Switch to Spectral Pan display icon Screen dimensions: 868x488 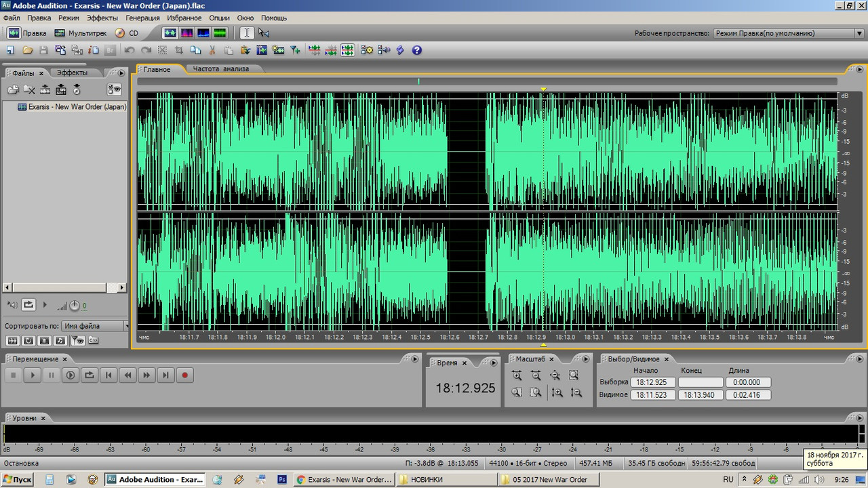coord(203,33)
